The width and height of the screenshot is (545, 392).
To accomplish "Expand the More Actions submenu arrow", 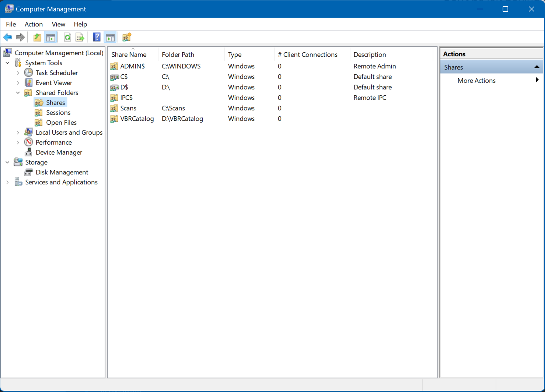I will [x=538, y=80].
